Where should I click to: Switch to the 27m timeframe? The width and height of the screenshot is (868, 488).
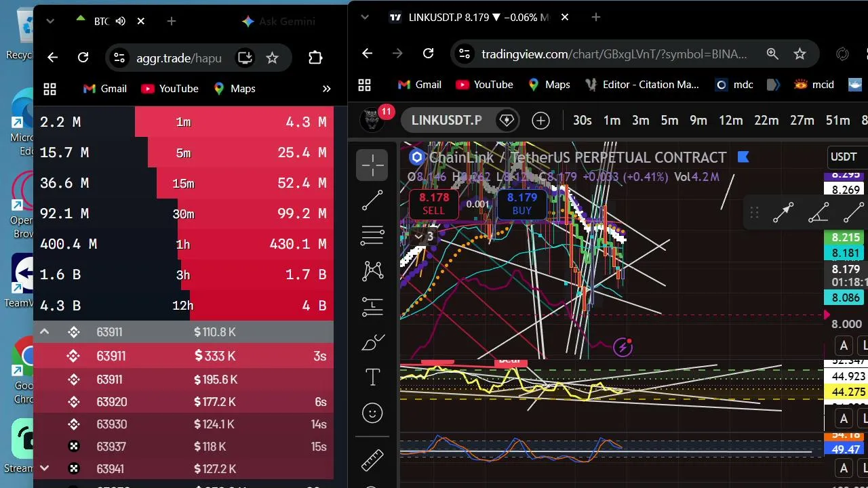point(802,121)
